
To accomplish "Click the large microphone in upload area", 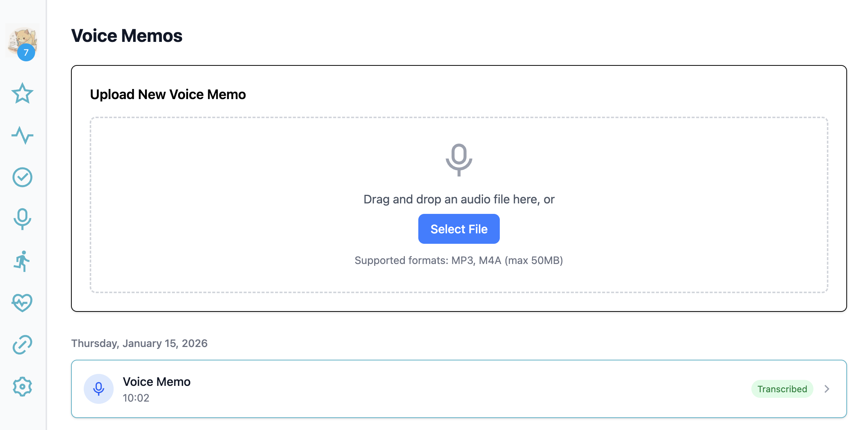I will (459, 160).
